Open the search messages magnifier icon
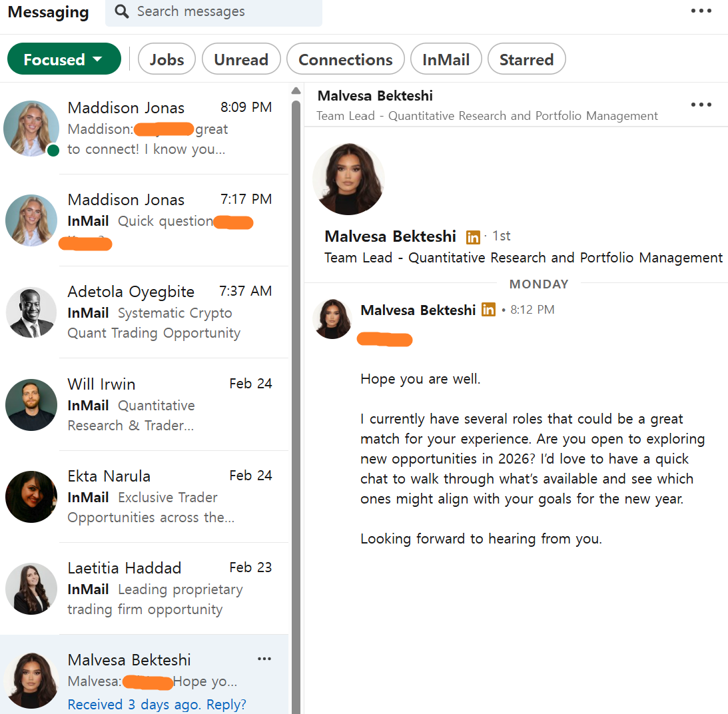 click(121, 12)
